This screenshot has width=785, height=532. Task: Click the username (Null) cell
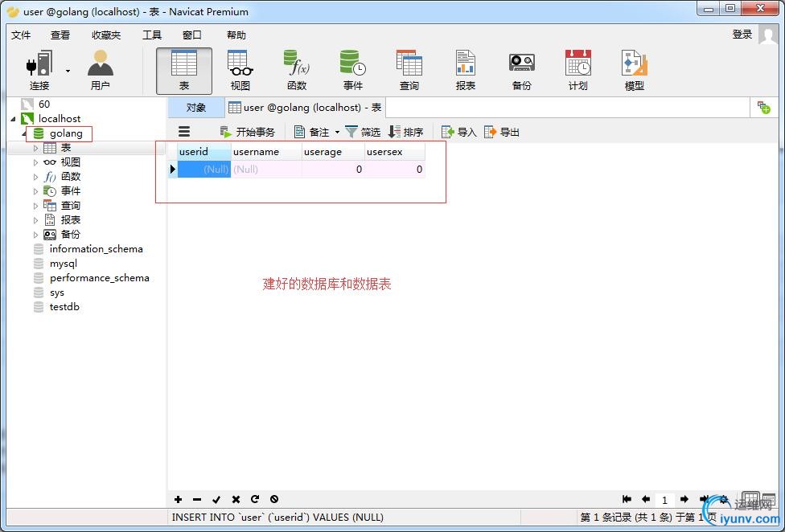coord(266,170)
